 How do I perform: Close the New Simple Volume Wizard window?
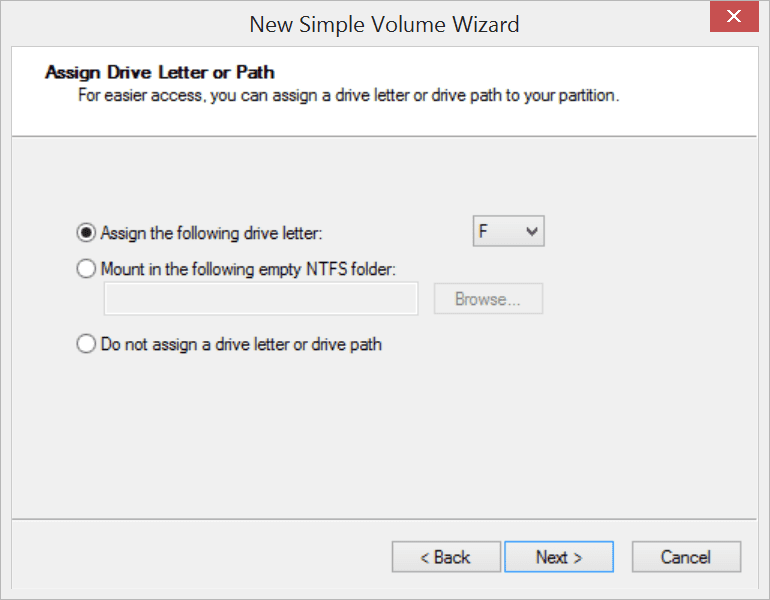(734, 17)
